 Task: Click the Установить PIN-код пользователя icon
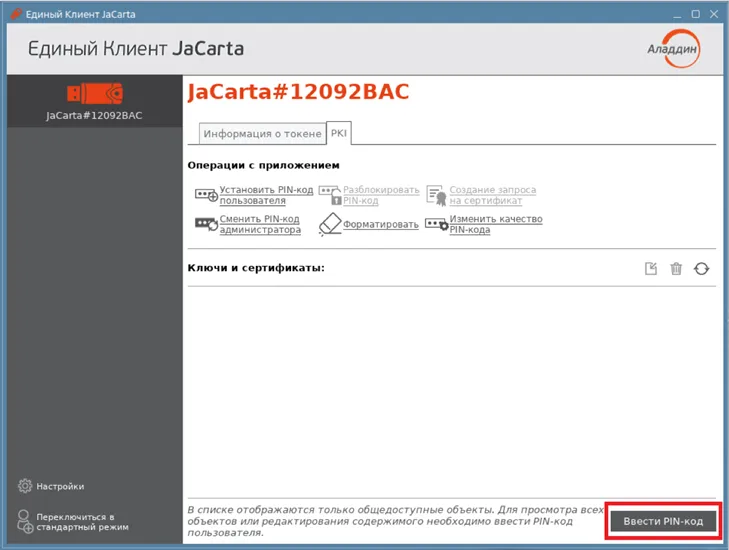tap(206, 195)
